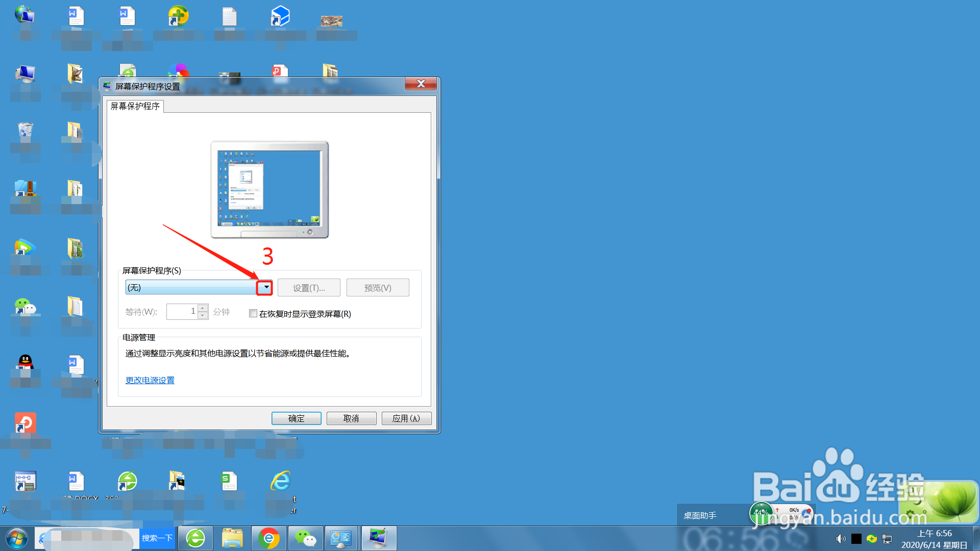Open the Chrome-style browser taskbar icon
Viewport: 980px width, 551px height.
[x=268, y=538]
